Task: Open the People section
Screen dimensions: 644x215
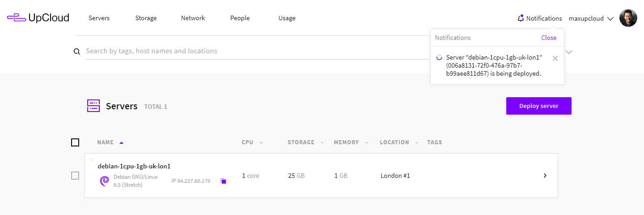Action: [240, 18]
